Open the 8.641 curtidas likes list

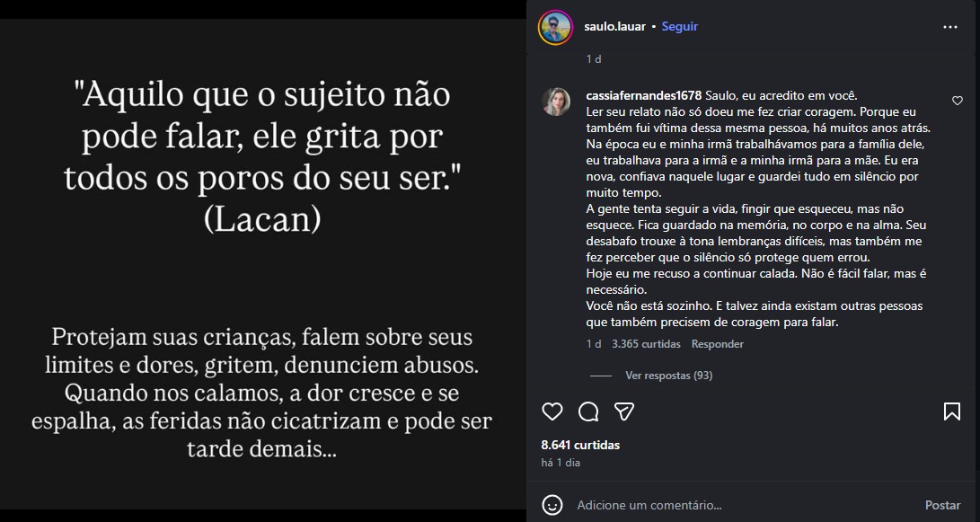(579, 445)
